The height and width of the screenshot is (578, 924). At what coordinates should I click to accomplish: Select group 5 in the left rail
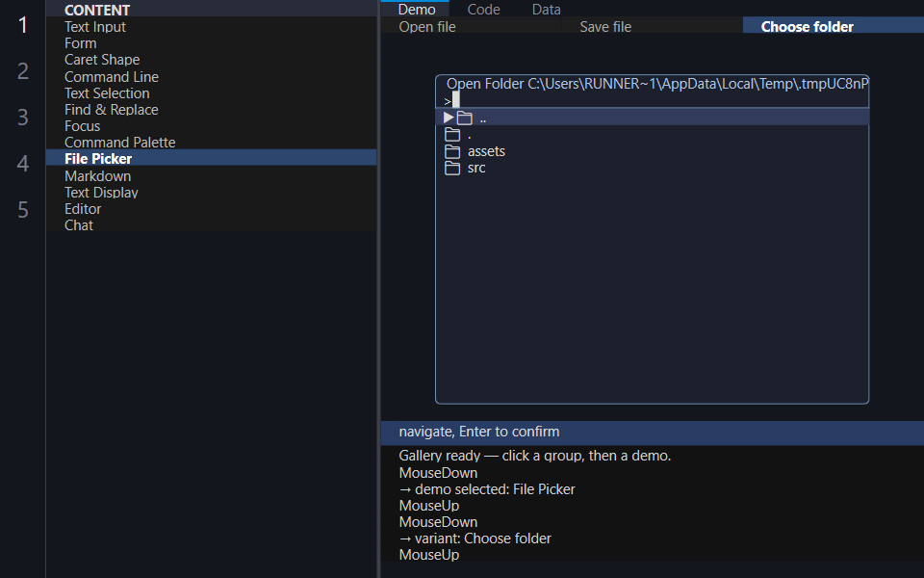click(x=23, y=210)
